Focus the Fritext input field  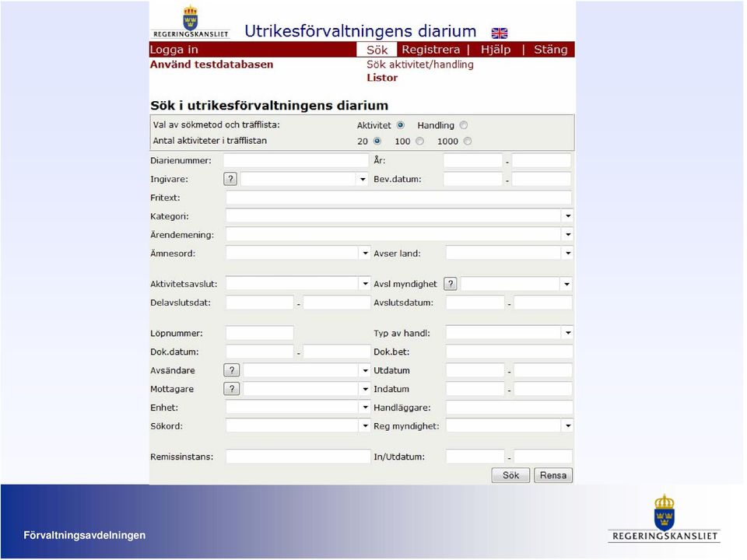pyautogui.click(x=398, y=198)
